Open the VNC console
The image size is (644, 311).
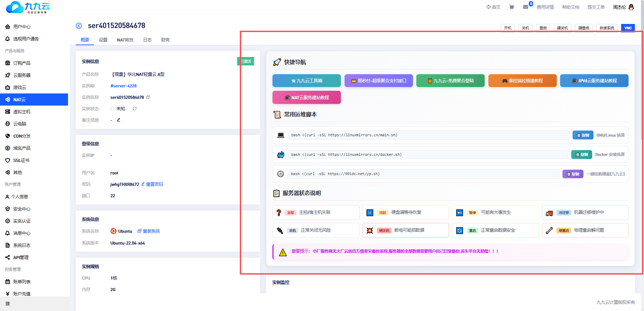pos(628,28)
